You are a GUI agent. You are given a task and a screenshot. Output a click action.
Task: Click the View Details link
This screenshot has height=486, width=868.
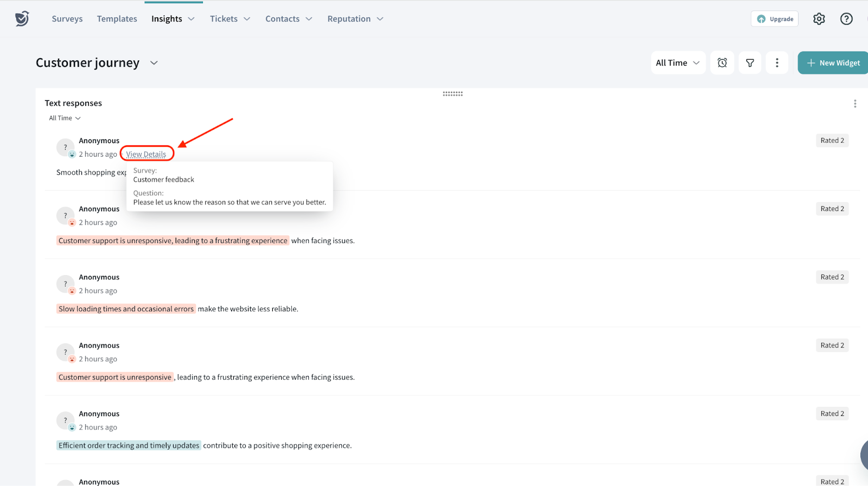tap(146, 154)
